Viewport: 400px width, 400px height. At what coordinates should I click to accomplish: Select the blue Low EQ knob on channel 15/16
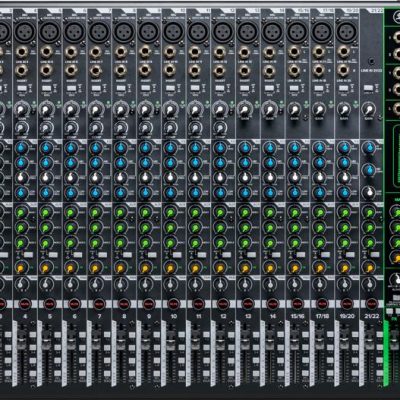(294, 193)
